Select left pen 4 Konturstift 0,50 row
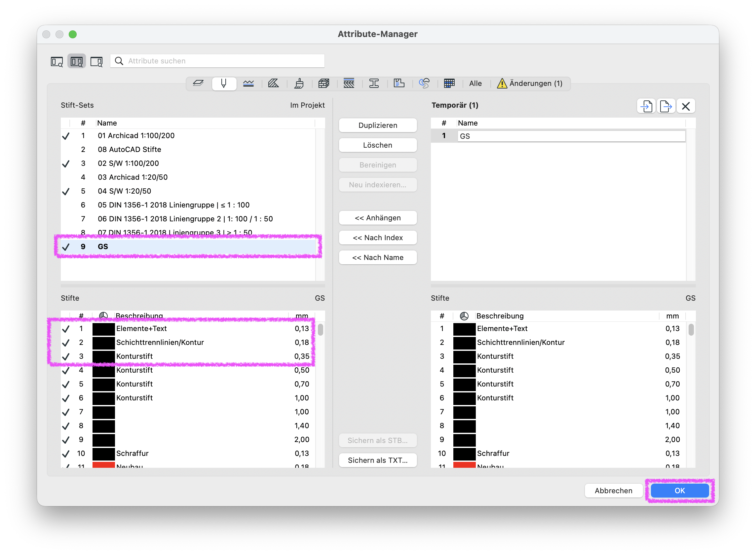The height and width of the screenshot is (555, 756). point(188,370)
